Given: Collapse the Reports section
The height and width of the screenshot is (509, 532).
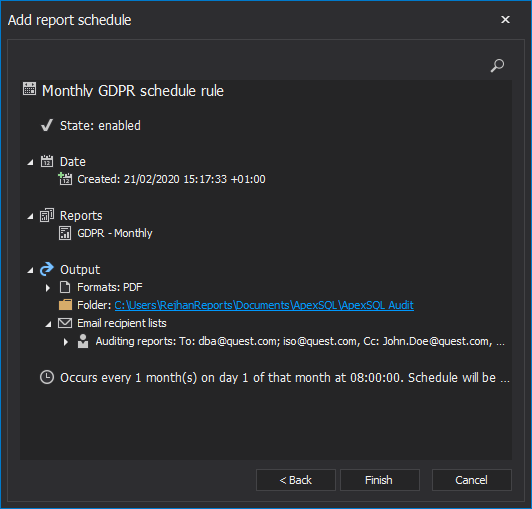Looking at the screenshot, I should point(31,216).
